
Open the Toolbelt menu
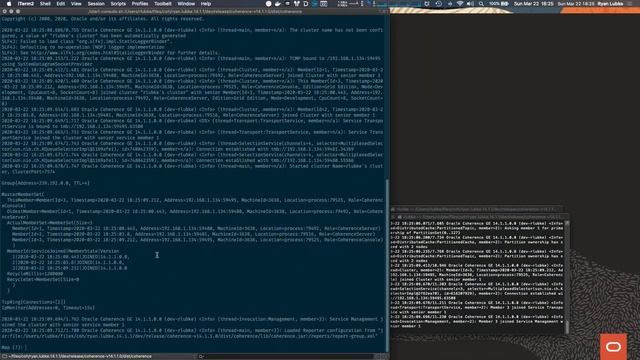pos(163,4)
